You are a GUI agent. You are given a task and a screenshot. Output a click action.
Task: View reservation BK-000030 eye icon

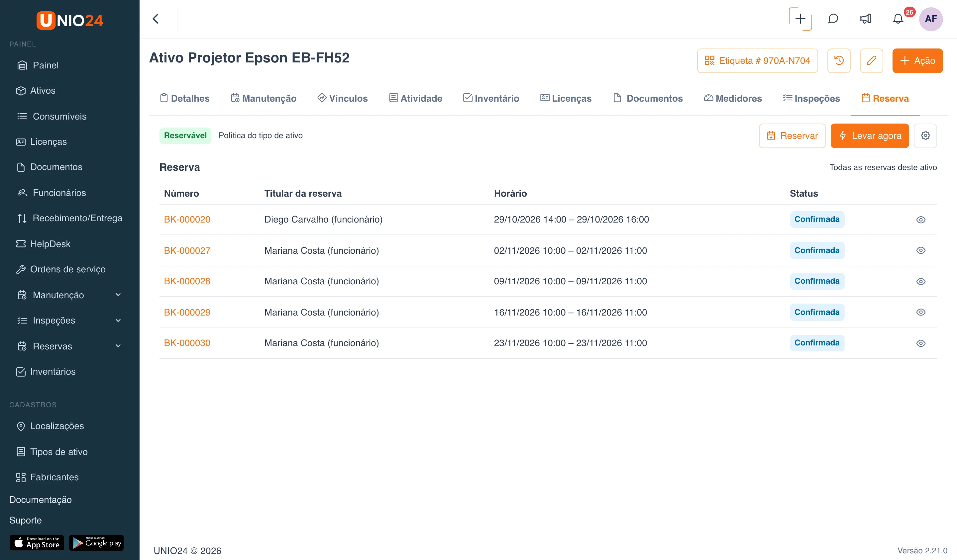[x=920, y=343]
